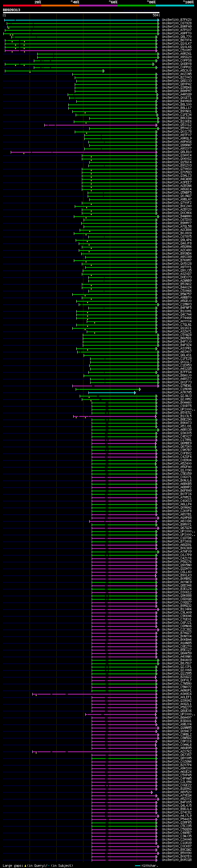Select UniRef100_C9XRT5 entry

(x=177, y=406)
